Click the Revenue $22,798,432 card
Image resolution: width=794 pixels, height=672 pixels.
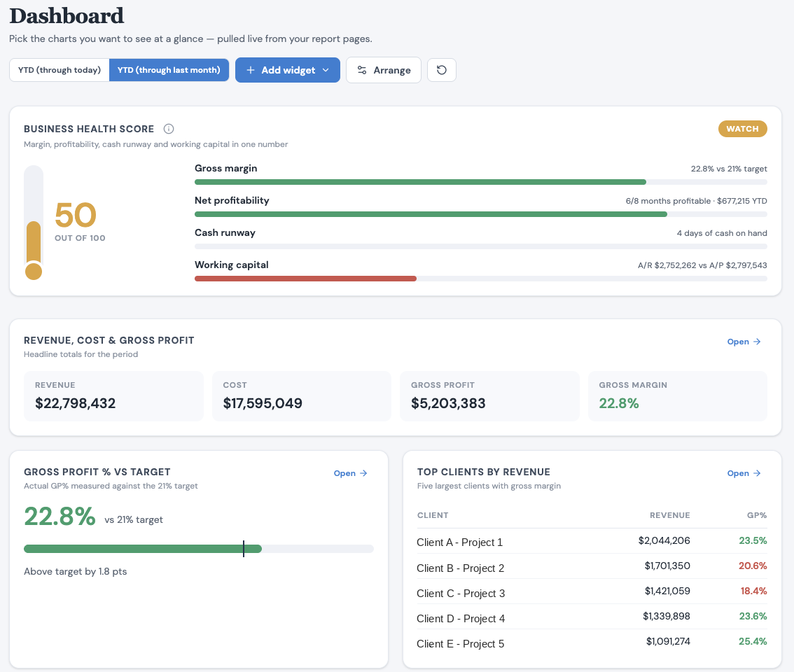click(113, 396)
